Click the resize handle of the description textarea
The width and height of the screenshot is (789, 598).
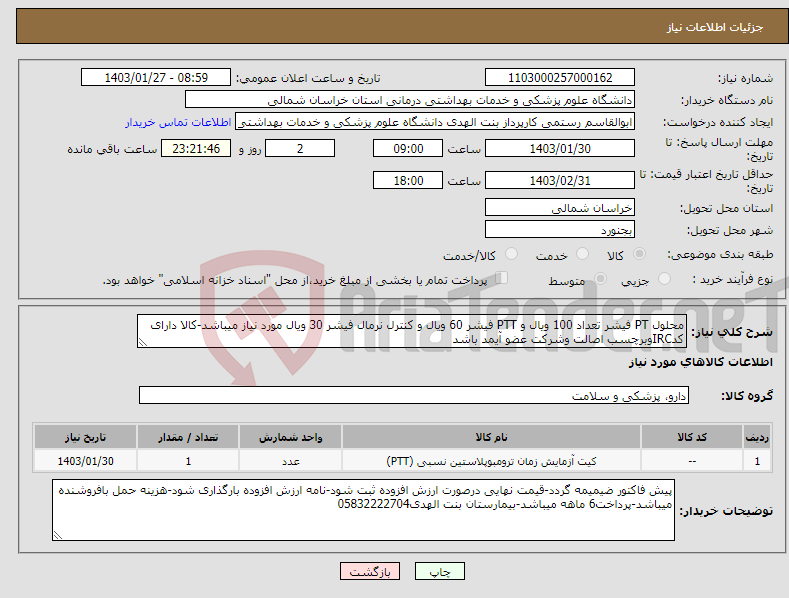(x=143, y=342)
